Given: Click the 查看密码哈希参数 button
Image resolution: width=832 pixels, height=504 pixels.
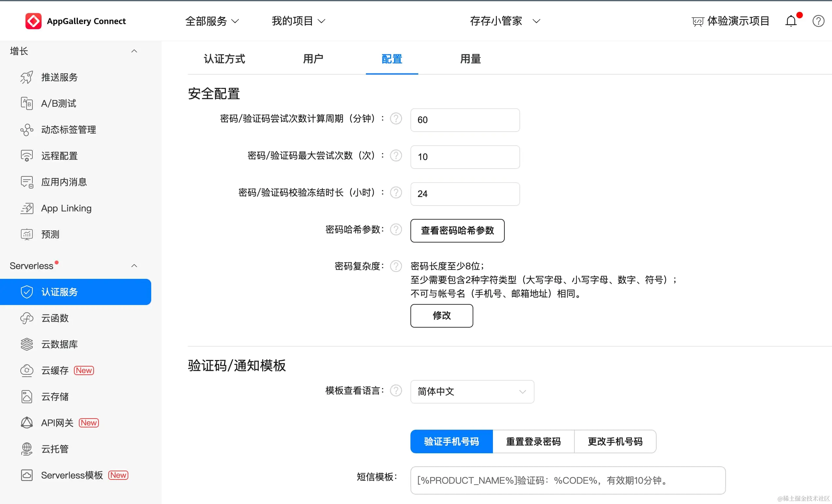Looking at the screenshot, I should pos(457,231).
